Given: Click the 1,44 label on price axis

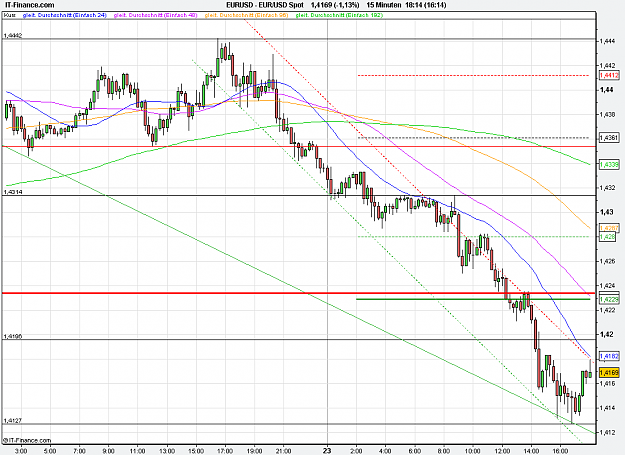Looking at the screenshot, I should pos(606,90).
